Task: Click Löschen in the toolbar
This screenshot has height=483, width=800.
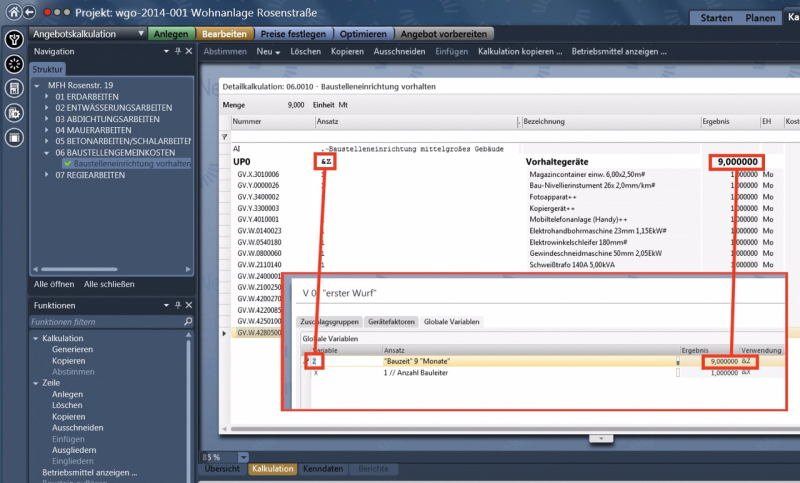Action: 306,52
